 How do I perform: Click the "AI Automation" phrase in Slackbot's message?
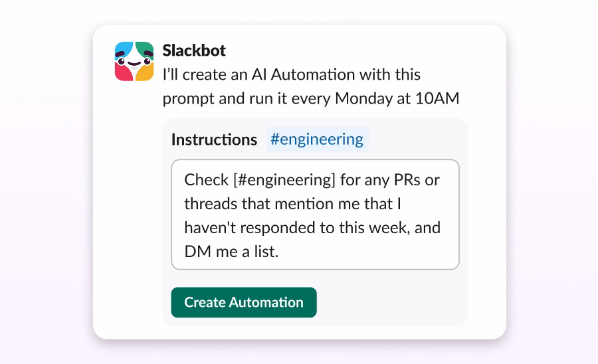coord(312,74)
